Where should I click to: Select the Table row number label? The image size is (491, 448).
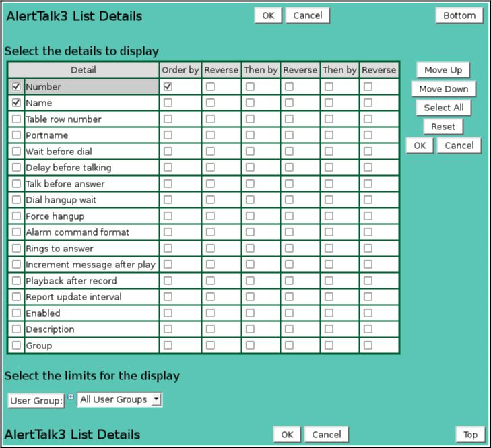(x=63, y=119)
